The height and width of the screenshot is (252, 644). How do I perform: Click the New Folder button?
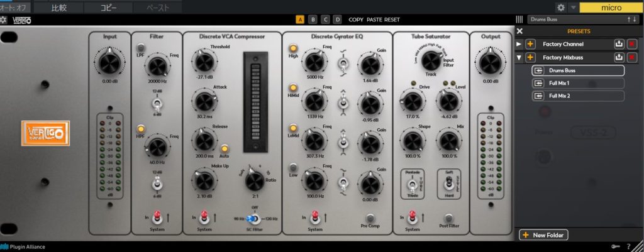[x=543, y=235]
